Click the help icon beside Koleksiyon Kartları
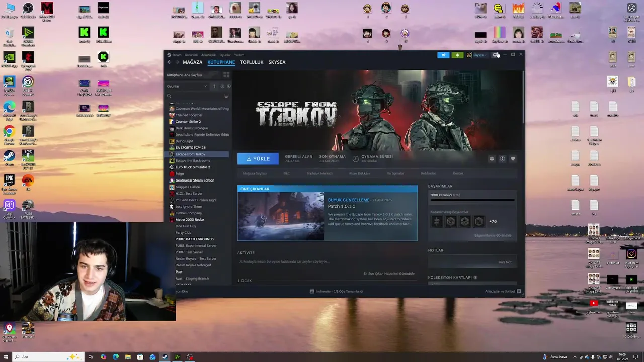Viewport: 644px width, 362px height. (475, 277)
